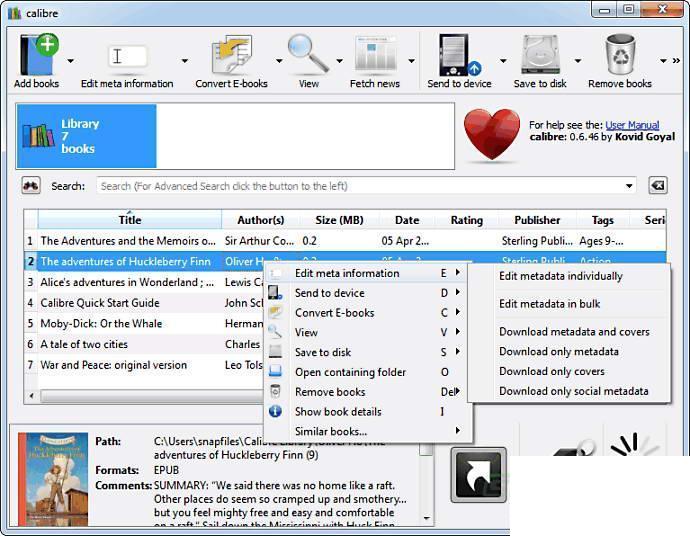The width and height of the screenshot is (690, 536).
Task: Click the book details scroll down arrow
Action: pos(426,518)
